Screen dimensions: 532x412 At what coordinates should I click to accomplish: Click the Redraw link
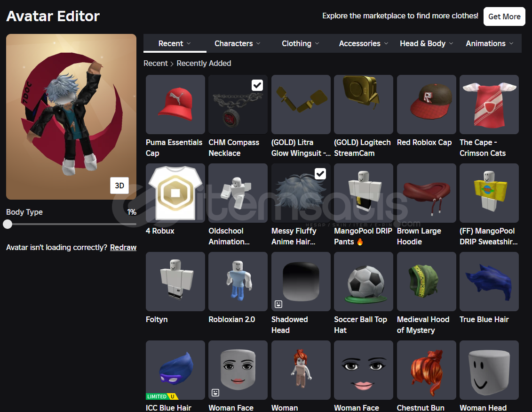click(123, 247)
